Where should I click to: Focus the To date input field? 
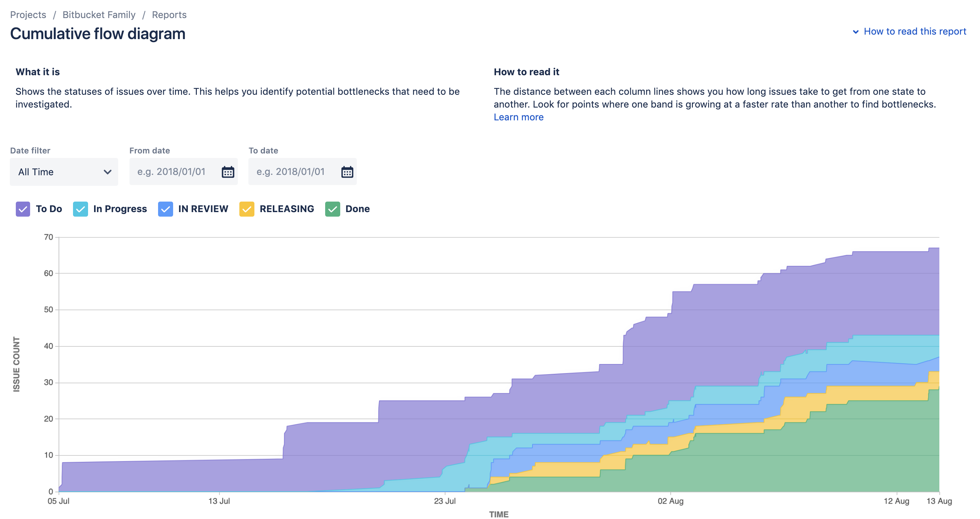point(303,172)
